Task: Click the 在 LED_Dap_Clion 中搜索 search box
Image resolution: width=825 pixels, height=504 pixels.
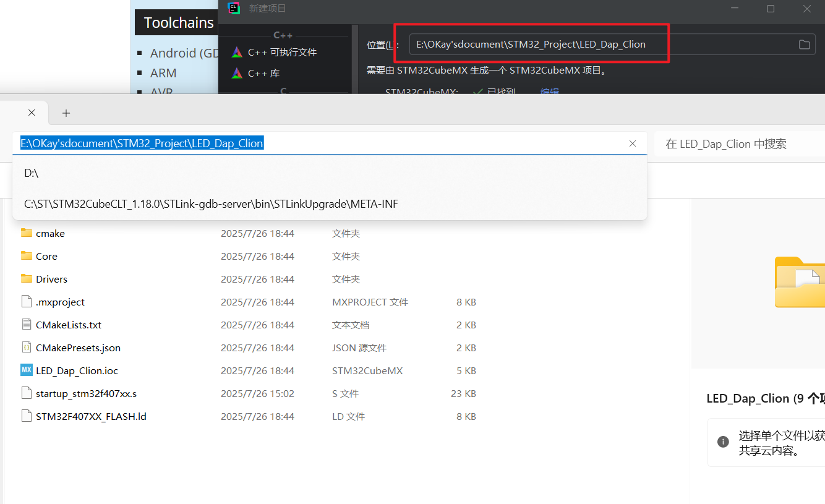Action: coord(739,144)
